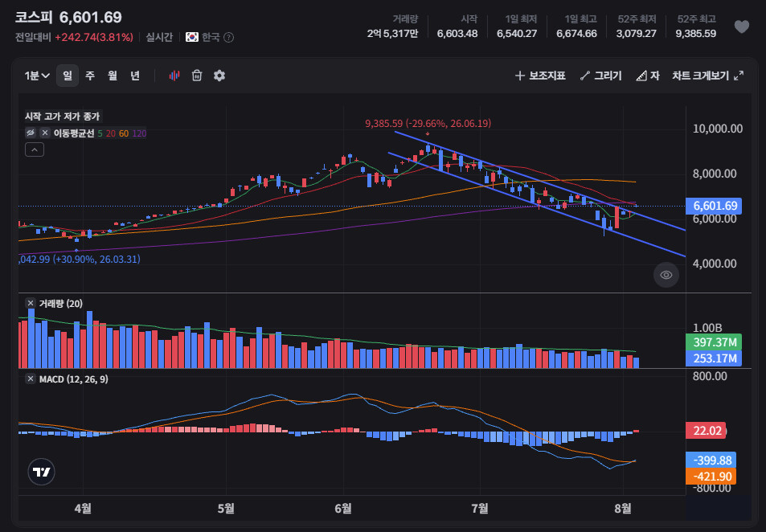Open the 1분 minute interval dropdown
Screen dimensions: 766x532
tap(37, 76)
